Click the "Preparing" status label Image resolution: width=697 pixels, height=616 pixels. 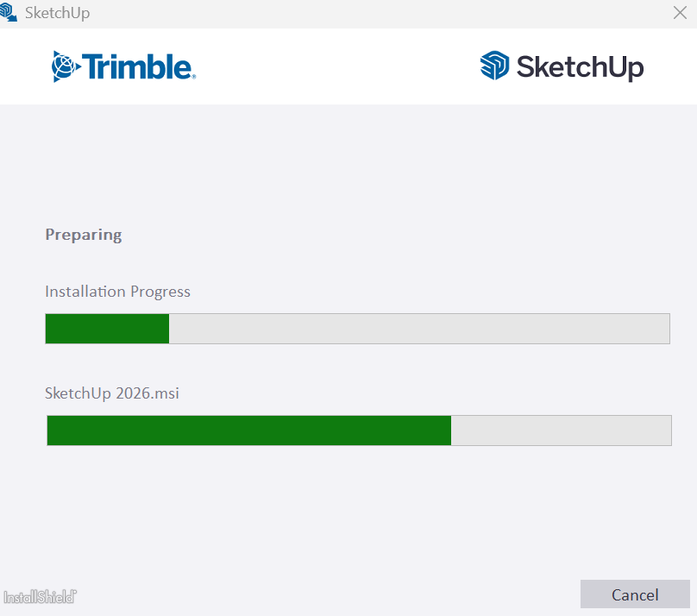[83, 235]
